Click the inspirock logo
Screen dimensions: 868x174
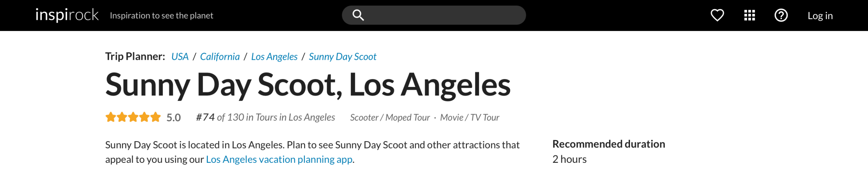(67, 15)
